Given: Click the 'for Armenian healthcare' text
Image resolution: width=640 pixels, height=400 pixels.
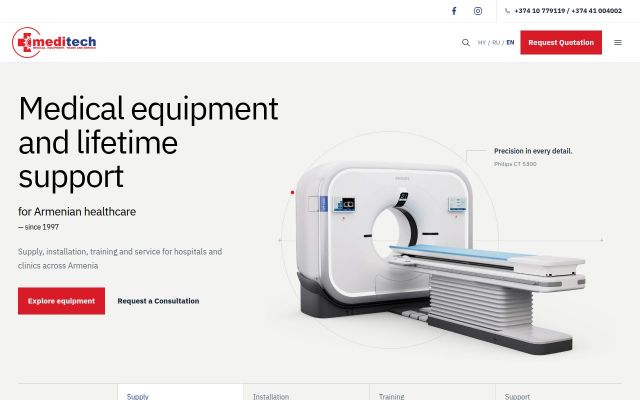Looking at the screenshot, I should (x=77, y=212).
